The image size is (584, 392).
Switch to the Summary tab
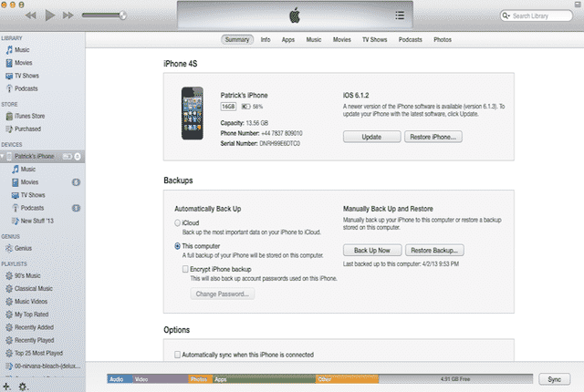point(237,39)
